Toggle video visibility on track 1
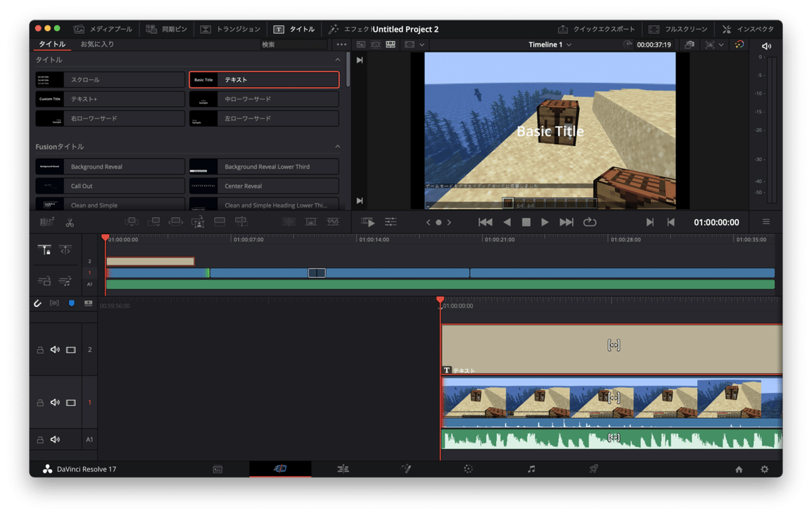812x516 pixels. pos(71,402)
